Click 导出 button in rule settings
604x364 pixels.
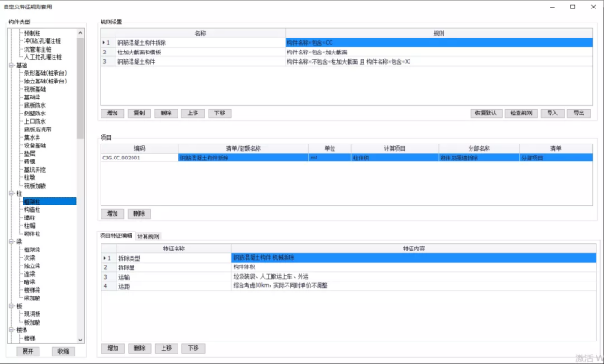[579, 114]
